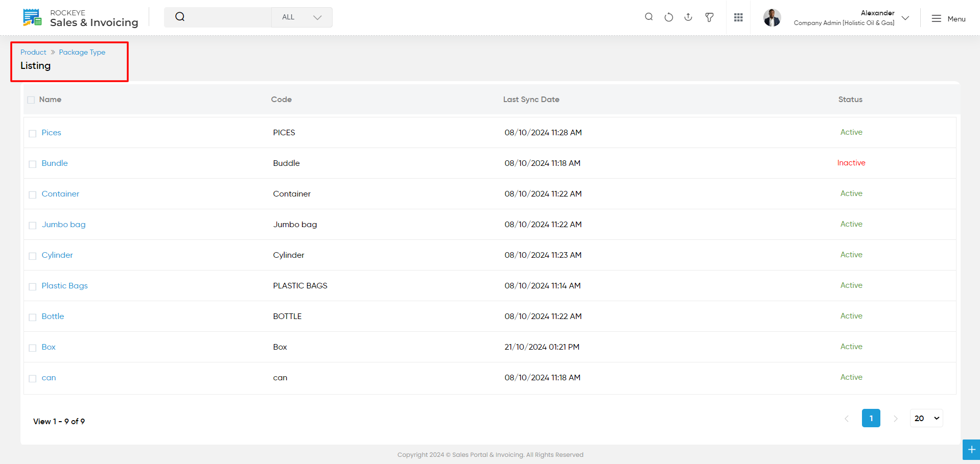The height and width of the screenshot is (464, 980).
Task: Open the filter funnel icon
Action: coord(709,17)
